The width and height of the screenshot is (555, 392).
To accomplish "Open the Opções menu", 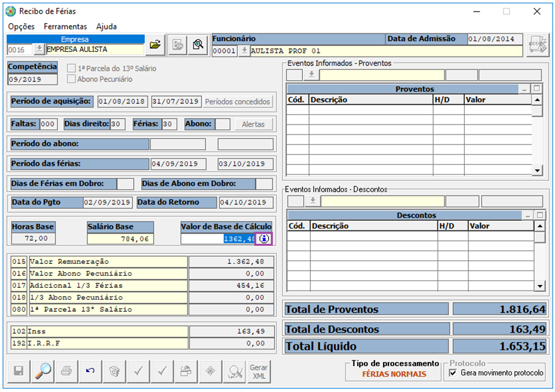I will 21,27.
